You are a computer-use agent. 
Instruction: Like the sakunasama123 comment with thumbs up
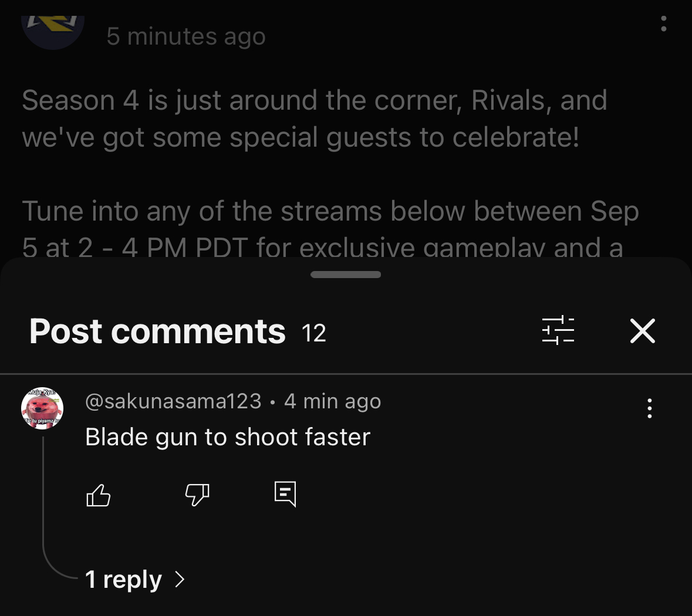98,495
